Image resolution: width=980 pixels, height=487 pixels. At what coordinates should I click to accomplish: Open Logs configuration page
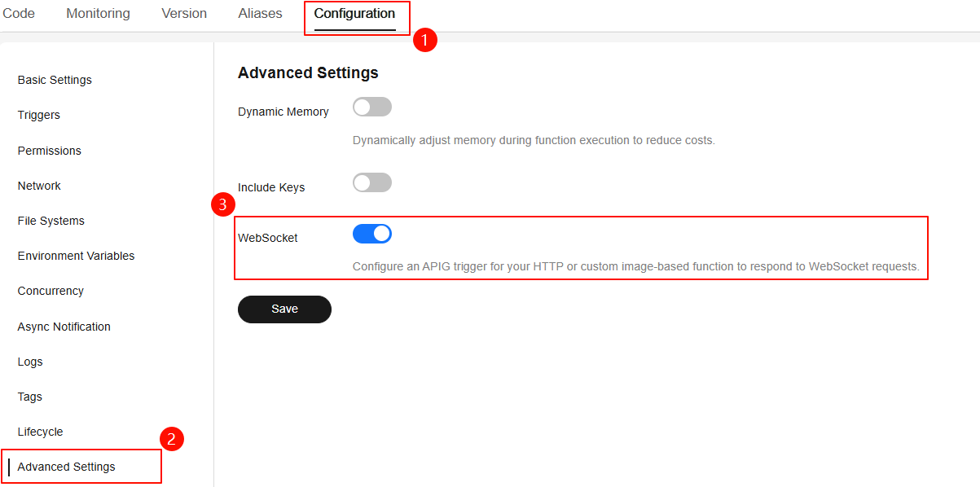click(30, 362)
